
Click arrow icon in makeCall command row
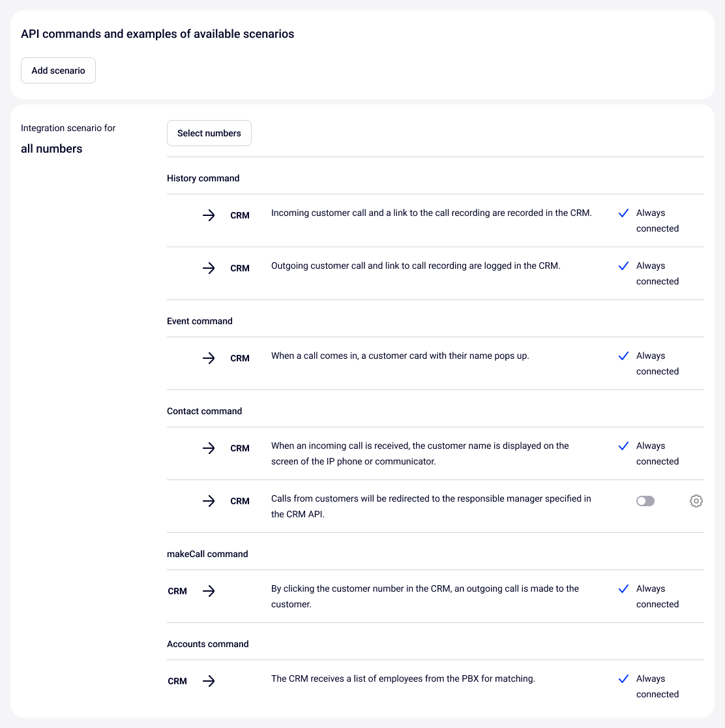coord(209,591)
